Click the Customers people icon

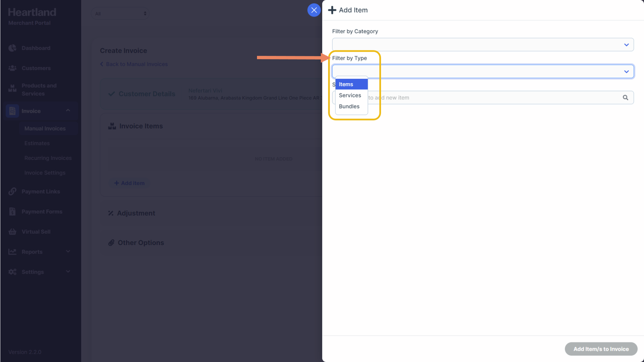12,68
